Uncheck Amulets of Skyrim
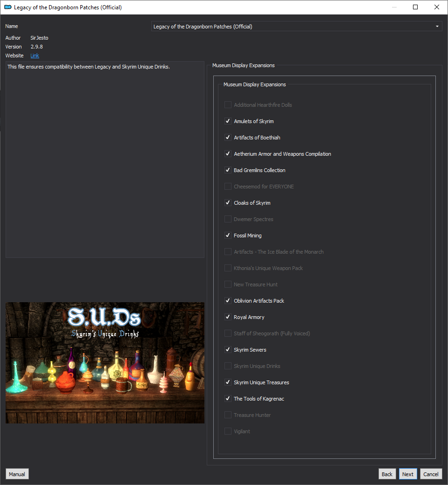This screenshot has height=485, width=448. [228, 121]
